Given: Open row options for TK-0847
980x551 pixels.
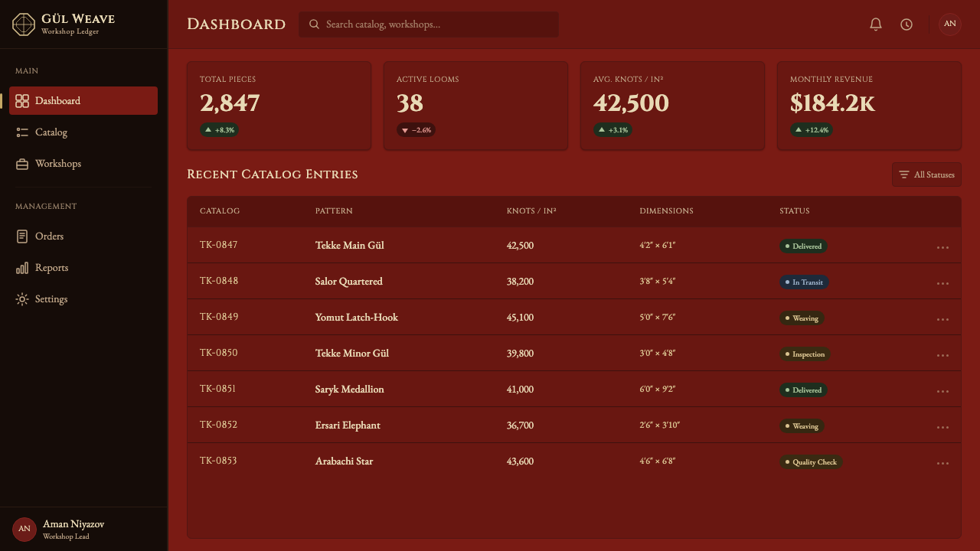Looking at the screenshot, I should point(942,247).
